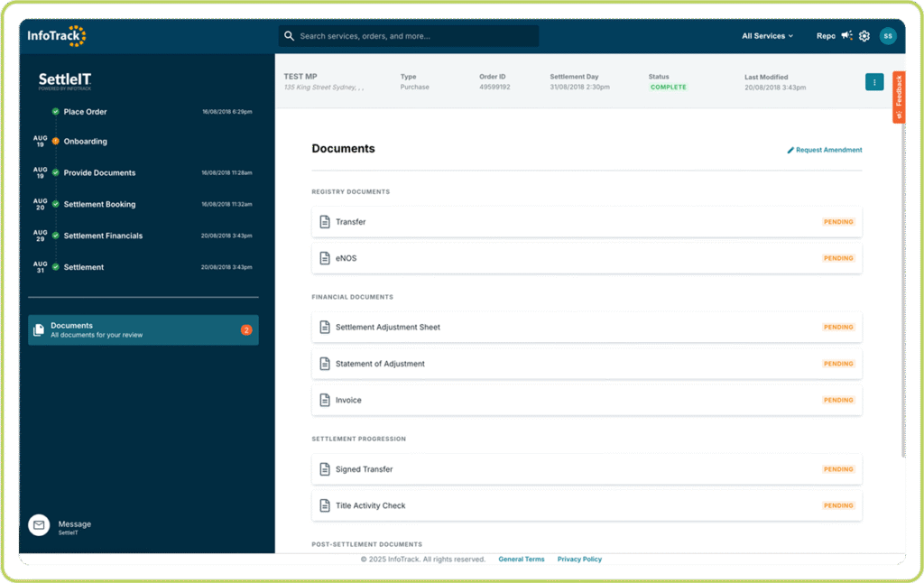Click the COMPLETE status badge
This screenshot has width=924, height=583.
click(669, 88)
